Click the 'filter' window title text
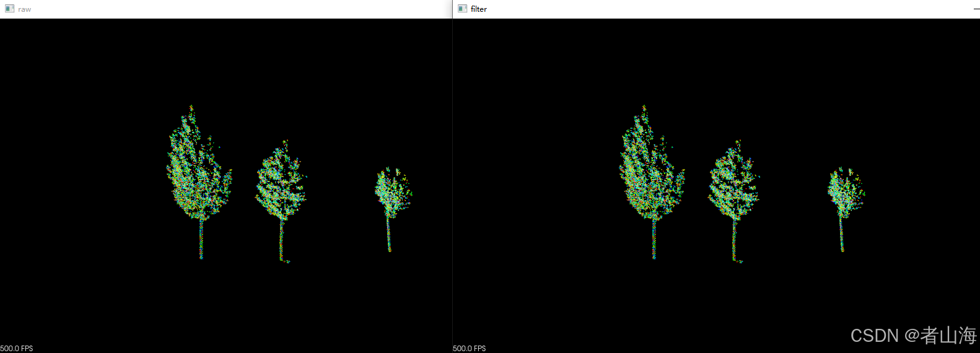 click(x=479, y=9)
